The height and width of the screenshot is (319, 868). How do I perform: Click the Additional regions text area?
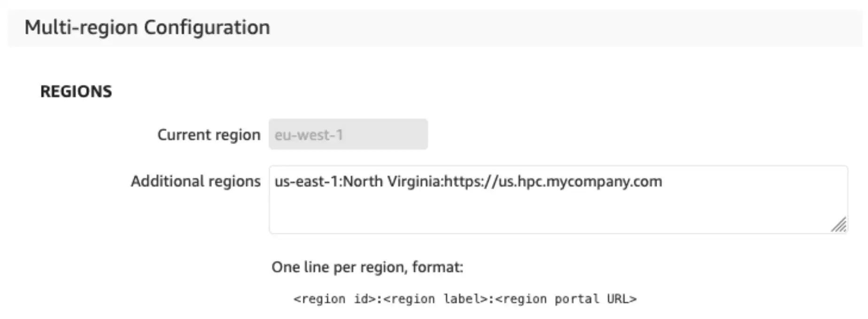(x=558, y=199)
